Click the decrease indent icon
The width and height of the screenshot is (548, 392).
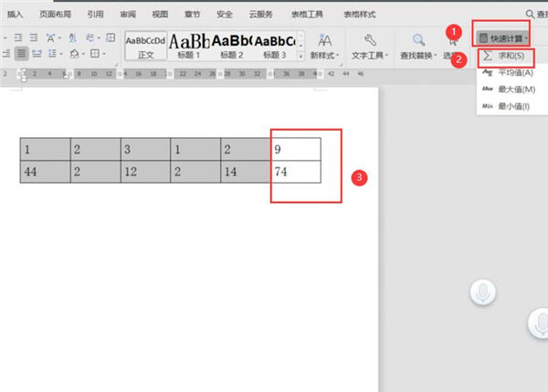point(18,37)
